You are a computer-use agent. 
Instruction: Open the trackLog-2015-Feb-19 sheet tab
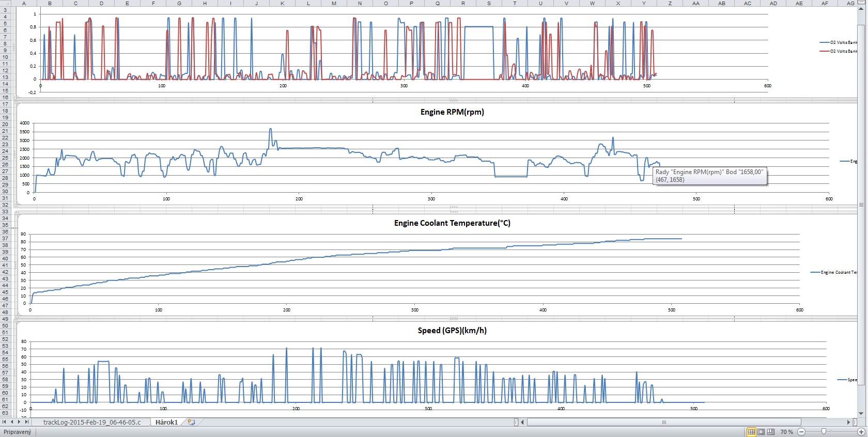tap(91, 422)
